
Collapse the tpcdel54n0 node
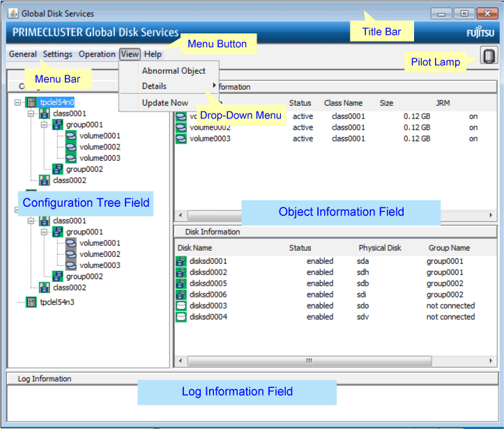17,103
